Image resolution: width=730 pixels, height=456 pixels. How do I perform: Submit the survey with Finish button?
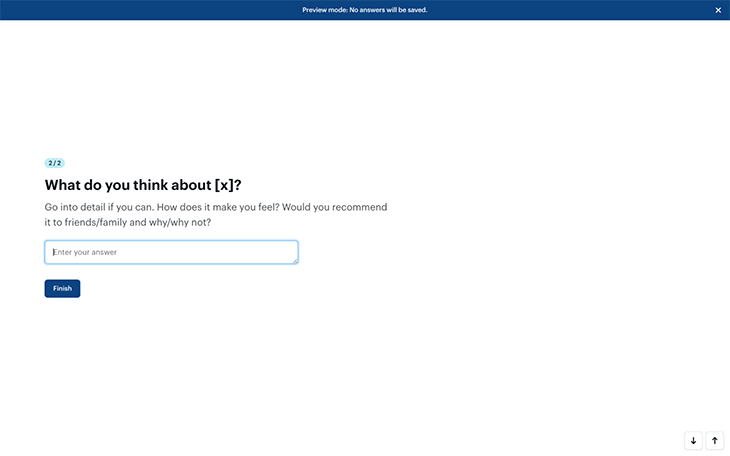click(62, 288)
